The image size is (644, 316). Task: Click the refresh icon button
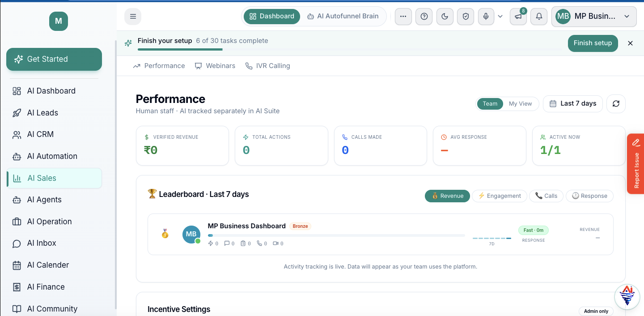click(x=616, y=103)
